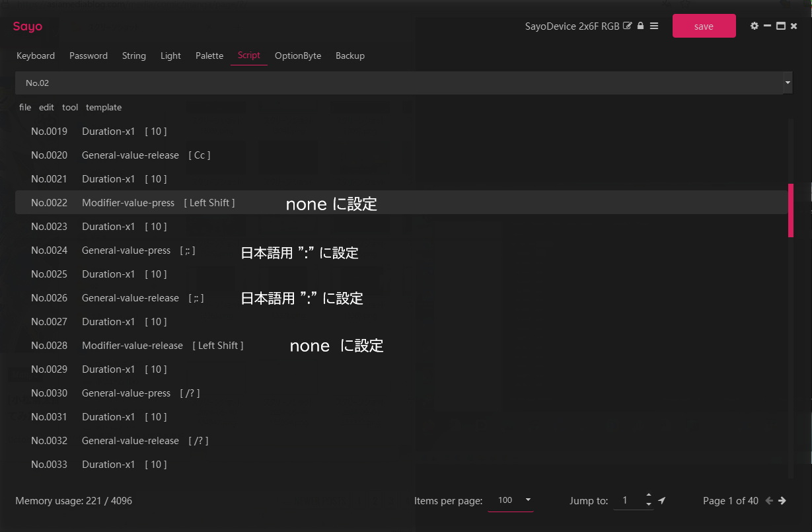Image resolution: width=812 pixels, height=532 pixels.
Task: Click the Sayo logo
Action: (26, 26)
